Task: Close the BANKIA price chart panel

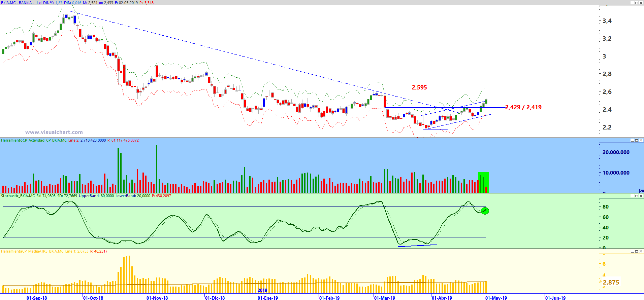Action: pos(641,3)
